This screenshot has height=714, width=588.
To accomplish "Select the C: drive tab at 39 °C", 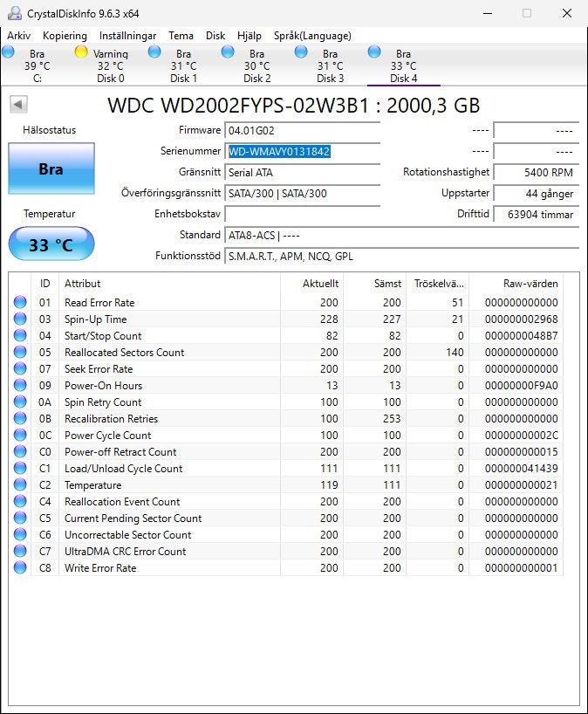I will point(37,66).
